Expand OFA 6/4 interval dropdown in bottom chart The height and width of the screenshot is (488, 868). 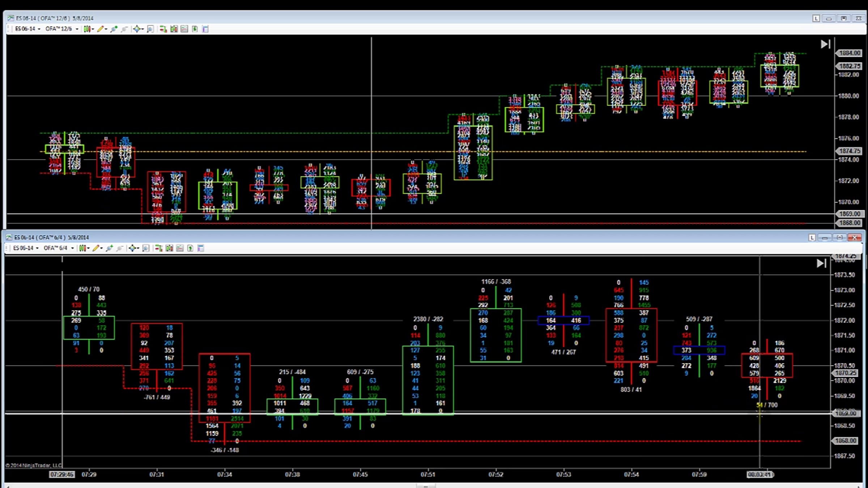59,248
